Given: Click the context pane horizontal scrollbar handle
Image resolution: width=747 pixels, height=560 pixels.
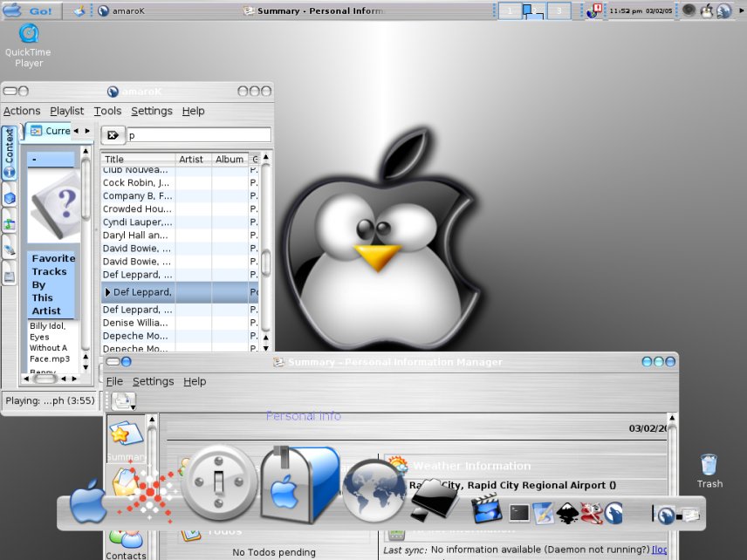Looking at the screenshot, I should tap(45, 379).
